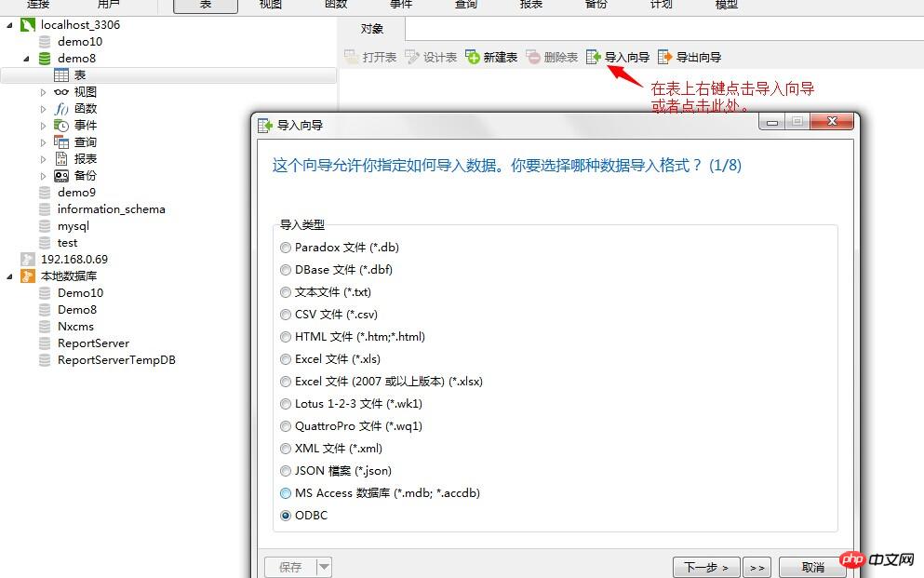Select the CSV 文件 (*.csv) import format
Image resolution: width=924 pixels, height=578 pixels.
pos(286,315)
